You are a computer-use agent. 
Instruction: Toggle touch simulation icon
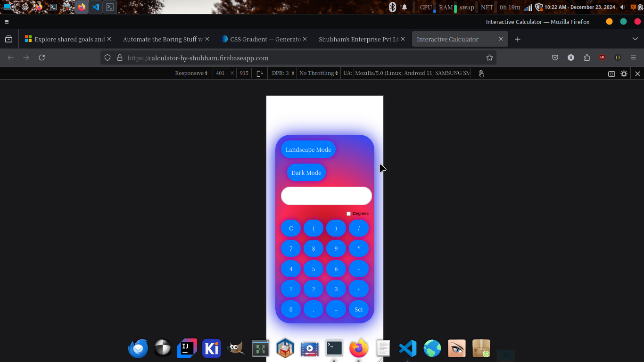click(x=481, y=74)
